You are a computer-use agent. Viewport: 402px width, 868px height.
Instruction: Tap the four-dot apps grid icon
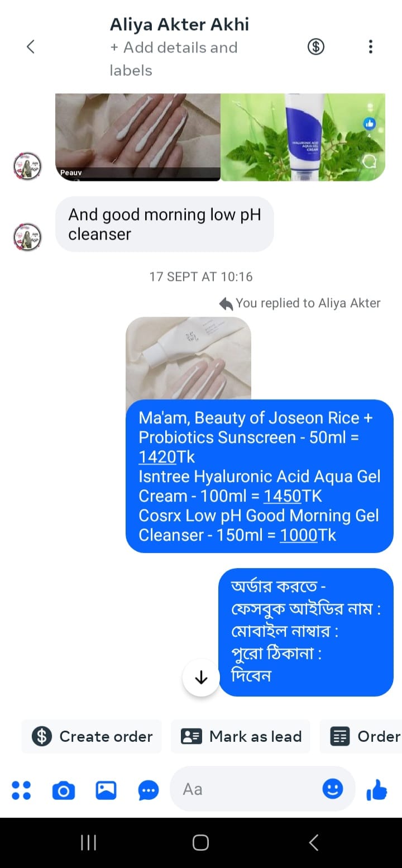(21, 790)
